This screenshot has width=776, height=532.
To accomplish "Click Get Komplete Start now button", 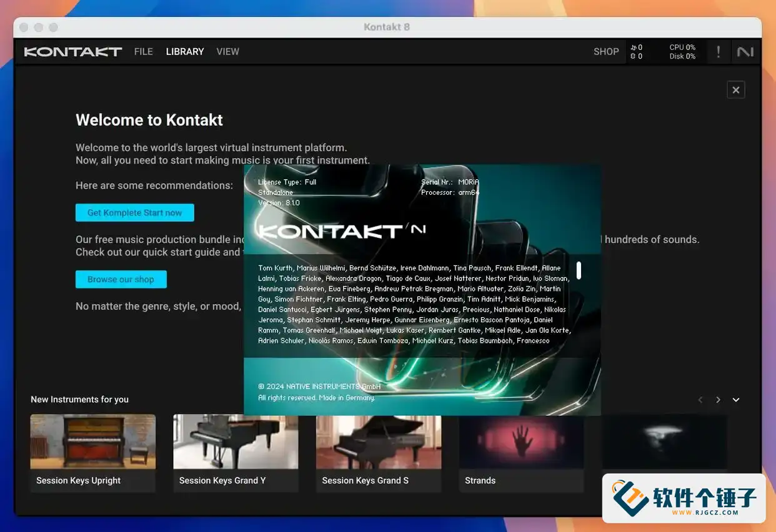I will click(x=135, y=212).
